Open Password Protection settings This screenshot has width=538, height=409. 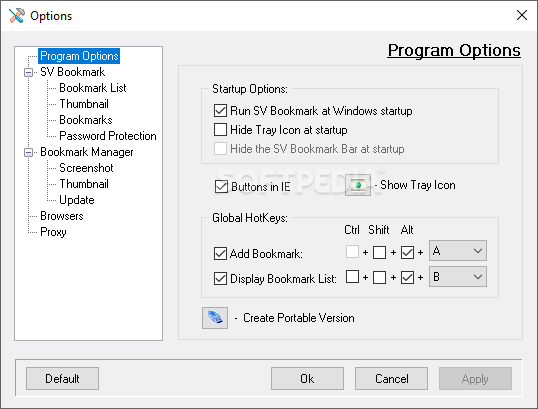108,136
